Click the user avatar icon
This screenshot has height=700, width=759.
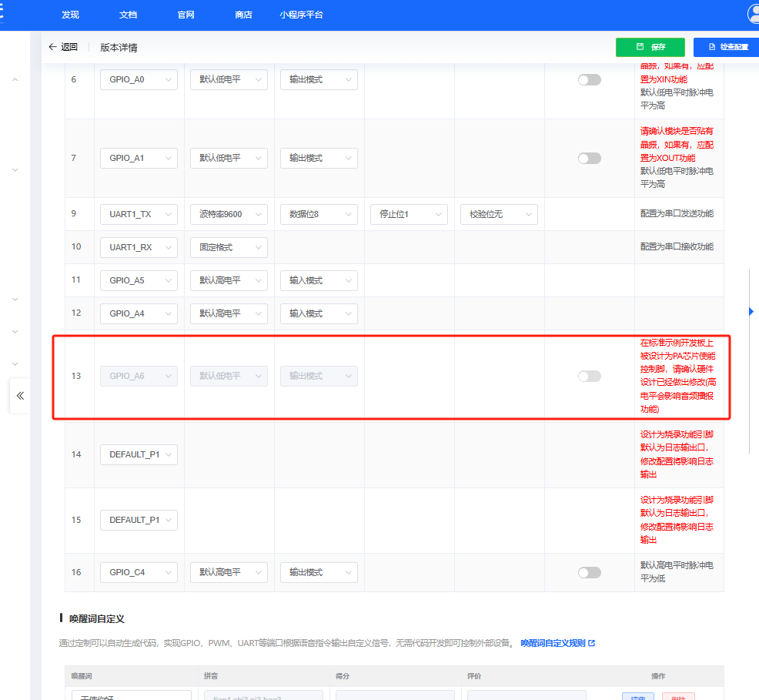(x=754, y=14)
